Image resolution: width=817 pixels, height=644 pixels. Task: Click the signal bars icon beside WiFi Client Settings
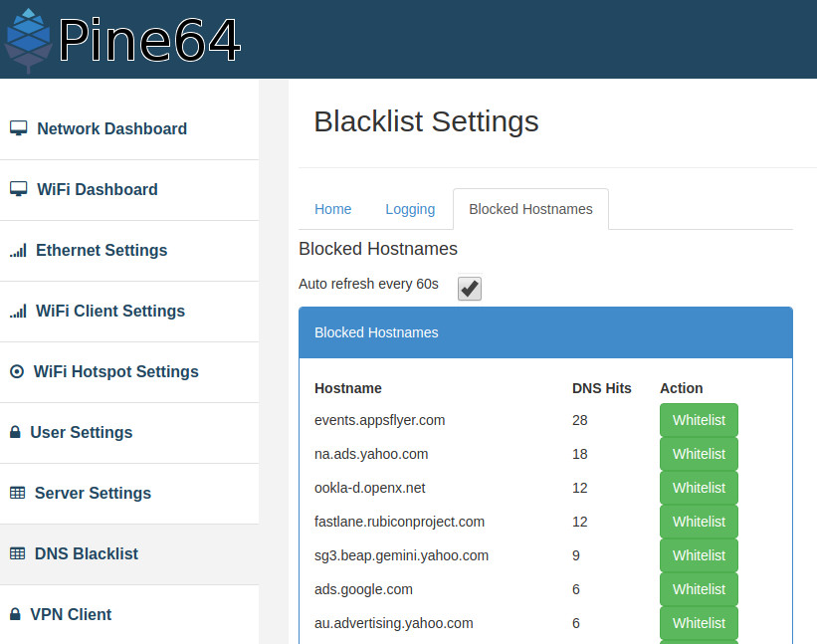click(18, 312)
